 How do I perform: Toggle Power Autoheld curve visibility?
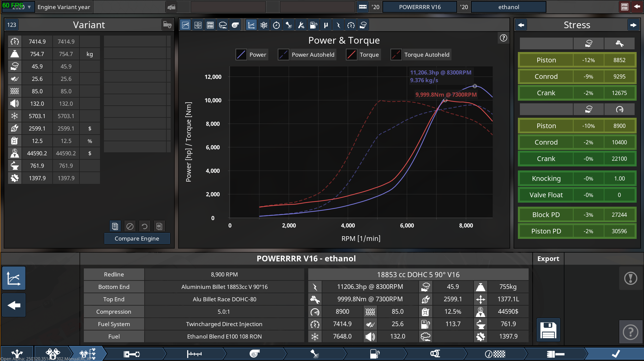(x=313, y=55)
